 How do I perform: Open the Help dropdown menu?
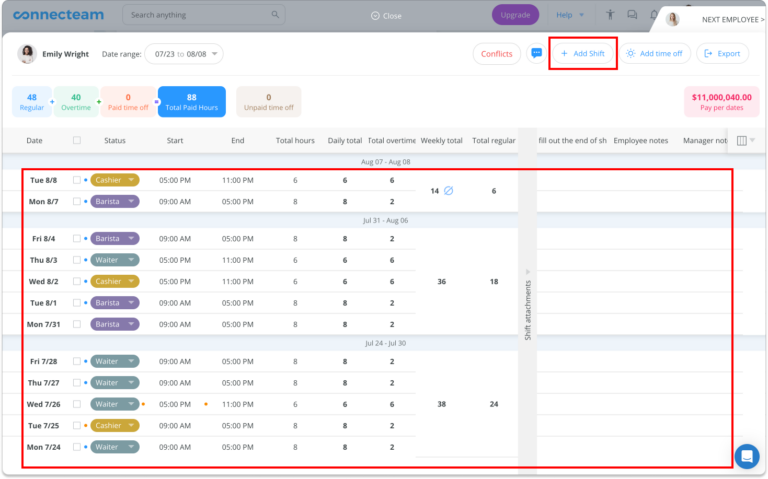coord(570,15)
